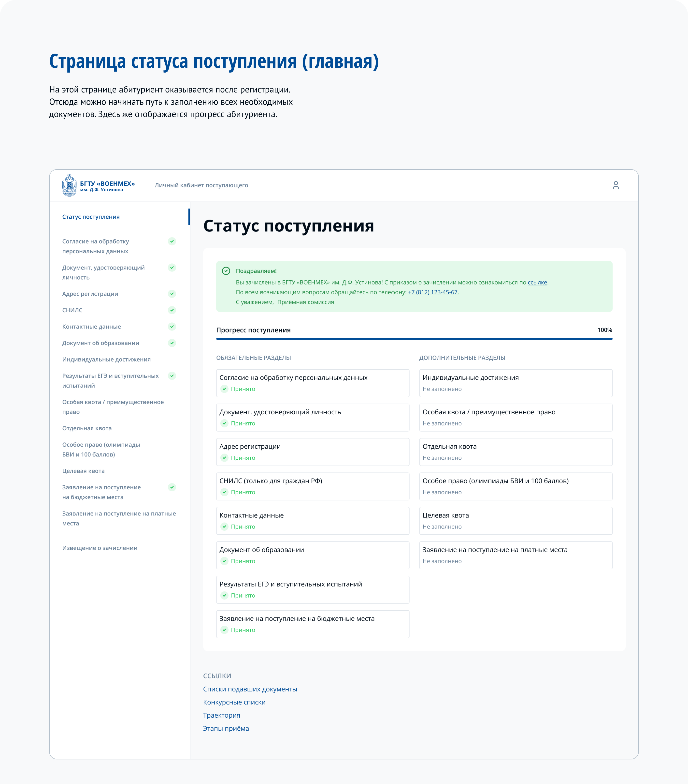688x784 pixels.
Task: Open the Конкурсные списки link
Action: pos(234,702)
